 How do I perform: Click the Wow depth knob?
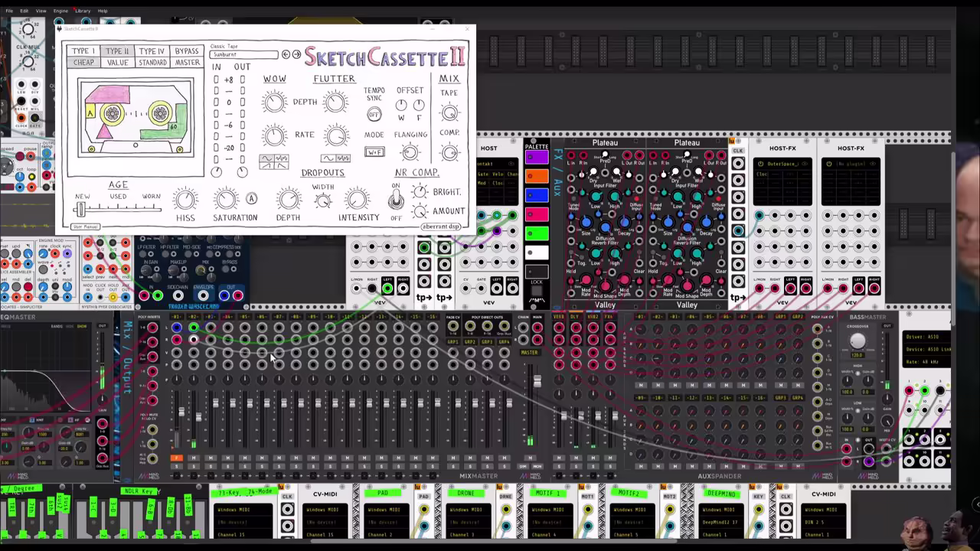274,102
